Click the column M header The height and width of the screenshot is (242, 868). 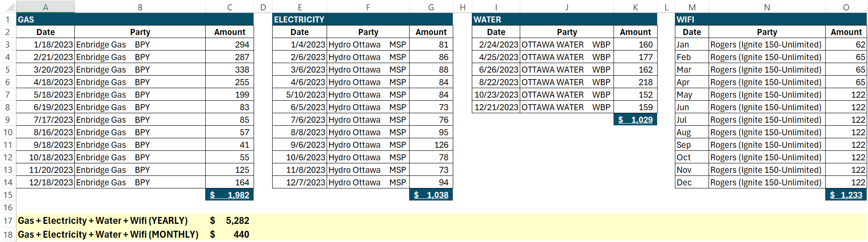[692, 7]
